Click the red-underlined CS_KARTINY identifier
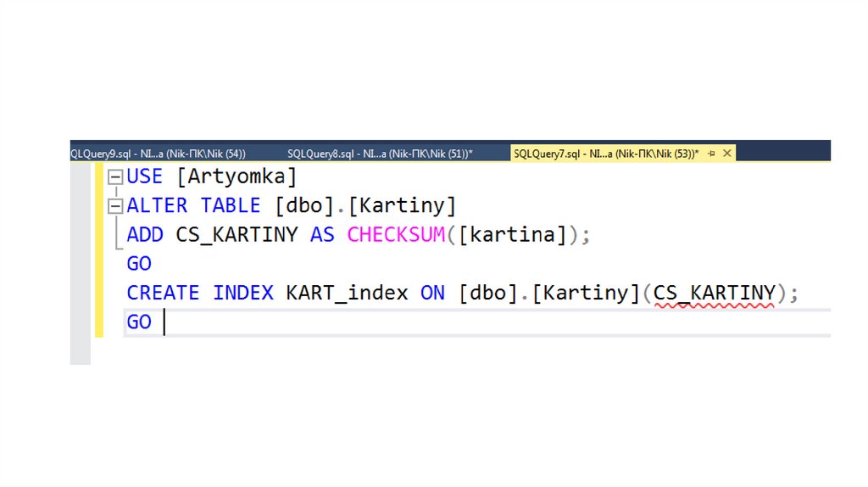The width and height of the screenshot is (868, 487). click(x=714, y=293)
